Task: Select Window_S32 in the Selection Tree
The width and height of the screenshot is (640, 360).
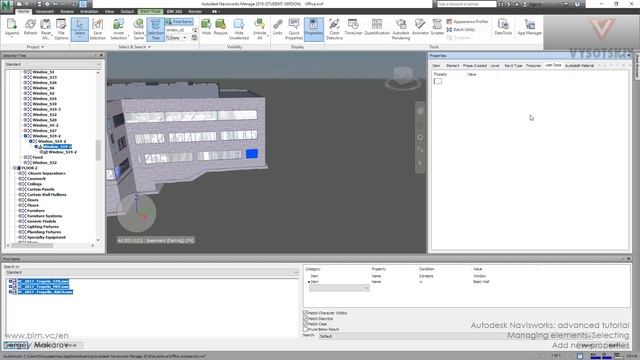Action: tap(44, 162)
